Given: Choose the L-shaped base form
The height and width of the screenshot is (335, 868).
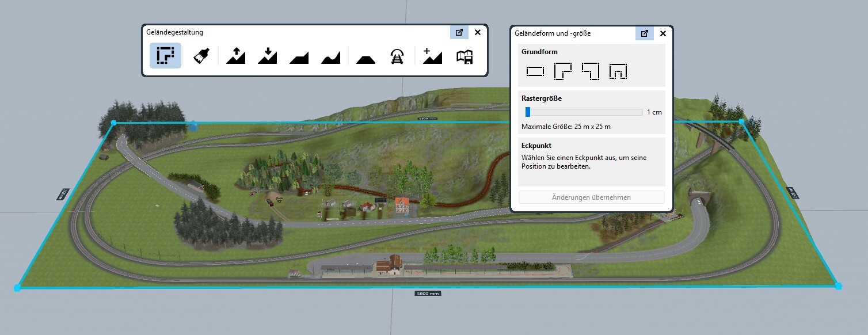Looking at the screenshot, I should click(x=562, y=71).
